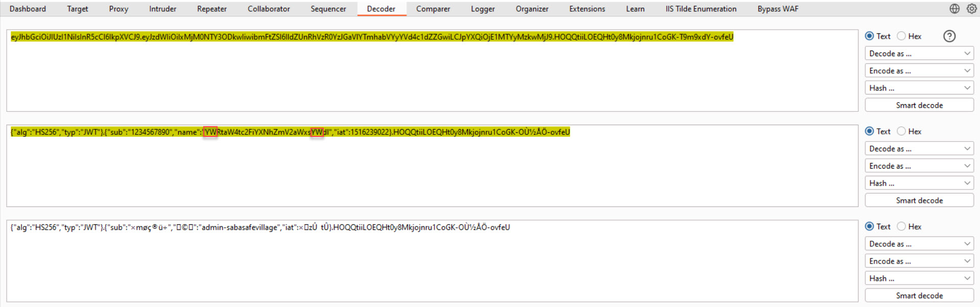Click the 'admin-sabasafevillage' output text in third panel
The width and height of the screenshot is (980, 307).
[x=241, y=227]
